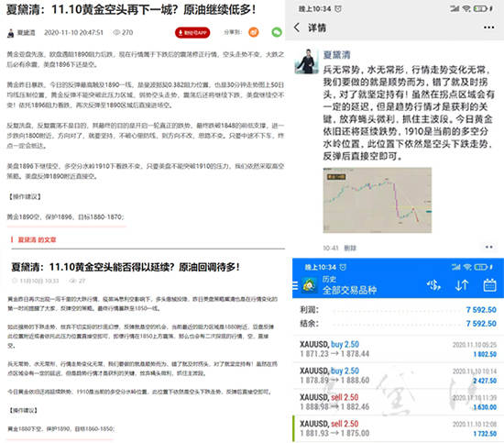504x443 pixels.
Task: Open the gold price chart thumbnail
Action: point(377,200)
